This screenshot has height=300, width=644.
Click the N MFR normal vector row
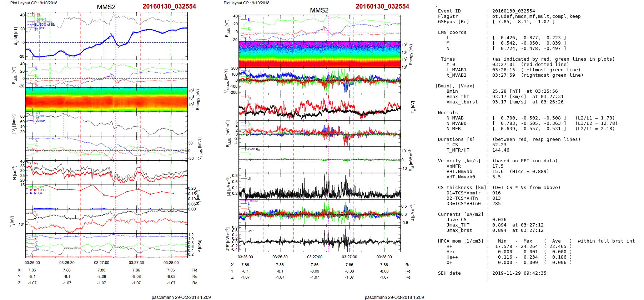[x=529, y=129]
